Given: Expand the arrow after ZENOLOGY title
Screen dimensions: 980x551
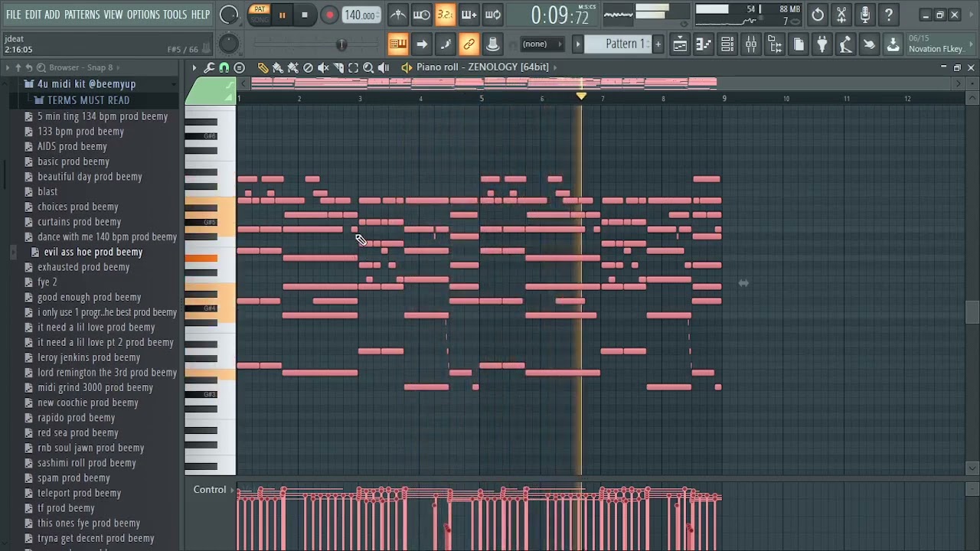Looking at the screenshot, I should [x=555, y=67].
